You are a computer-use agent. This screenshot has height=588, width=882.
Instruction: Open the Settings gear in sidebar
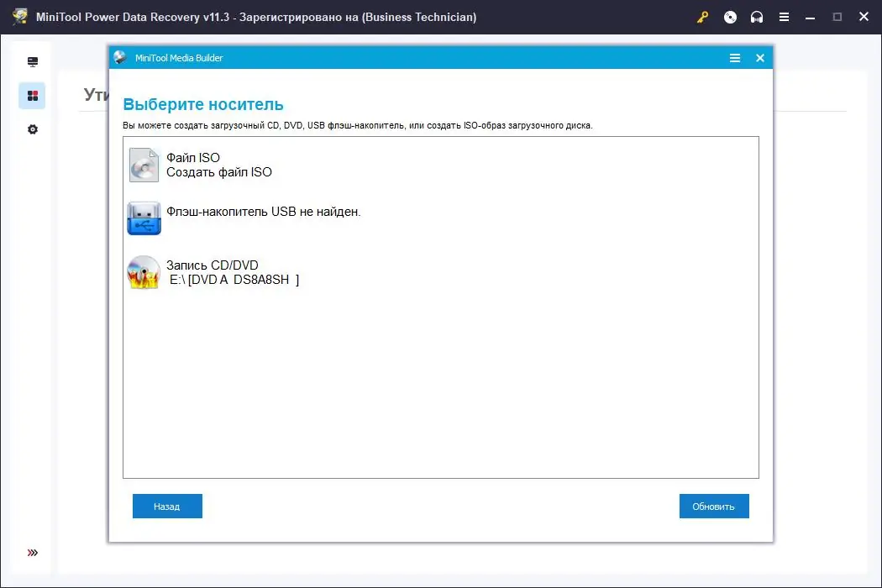pyautogui.click(x=33, y=129)
